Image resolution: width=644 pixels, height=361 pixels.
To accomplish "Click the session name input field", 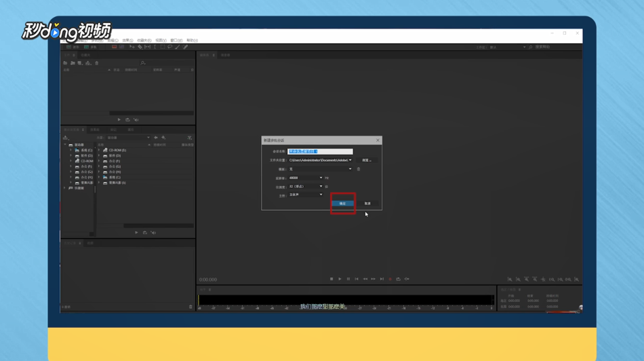I will (320, 151).
